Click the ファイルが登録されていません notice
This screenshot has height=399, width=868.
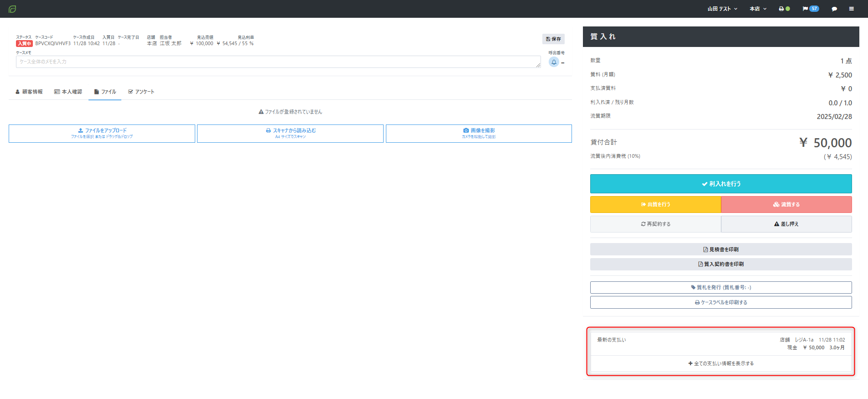pyautogui.click(x=290, y=112)
